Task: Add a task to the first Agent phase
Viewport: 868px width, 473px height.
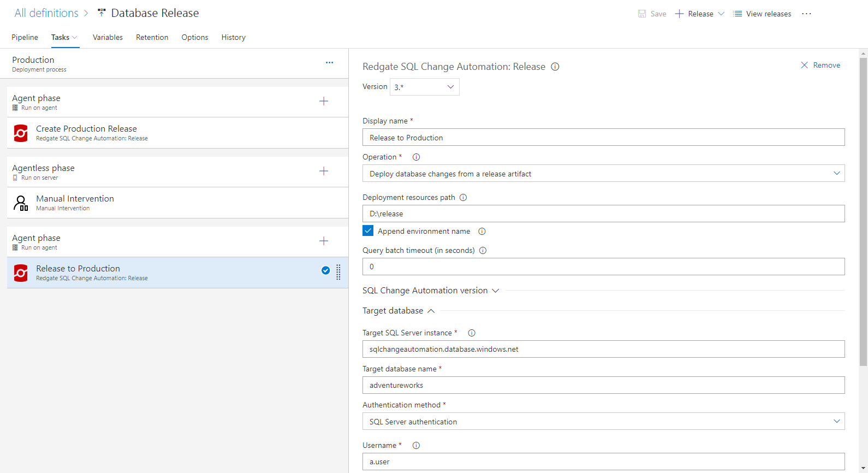Action: 324,101
